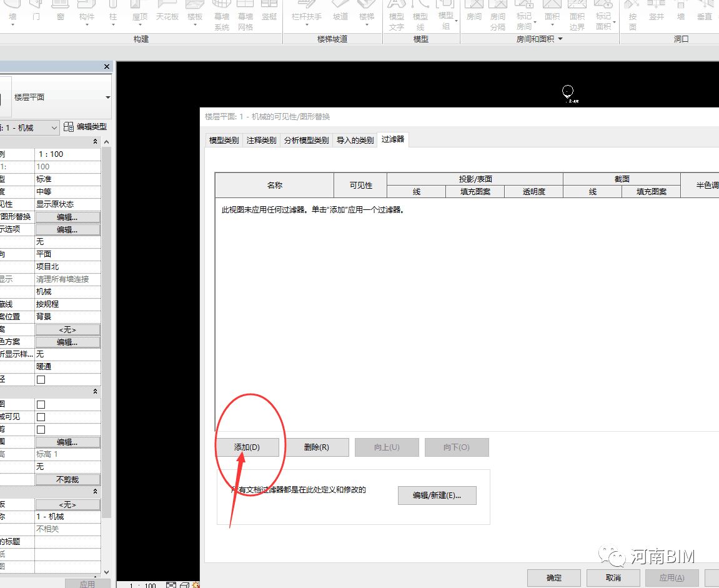Click the 1 : 100 scale value field
This screenshot has height=588, width=719.
pyautogui.click(x=68, y=154)
